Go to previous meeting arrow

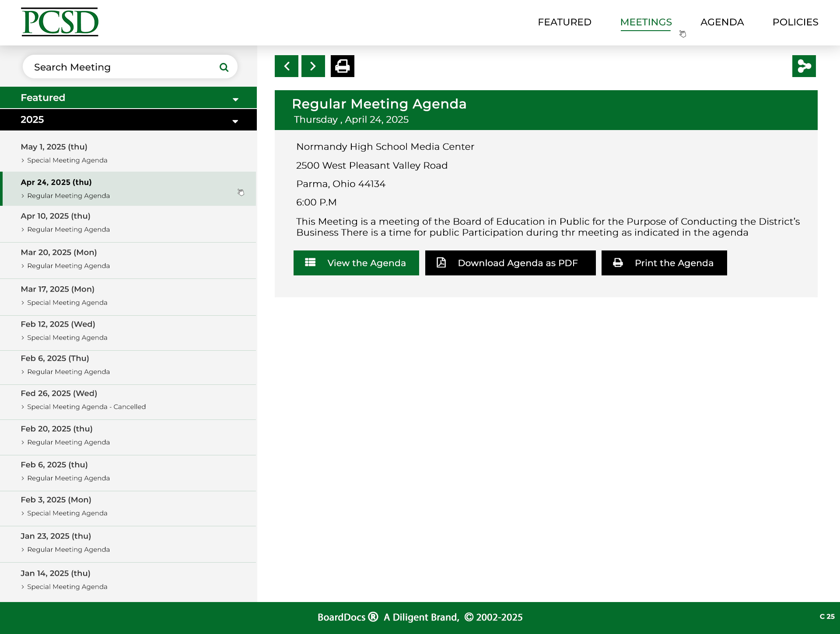[287, 66]
